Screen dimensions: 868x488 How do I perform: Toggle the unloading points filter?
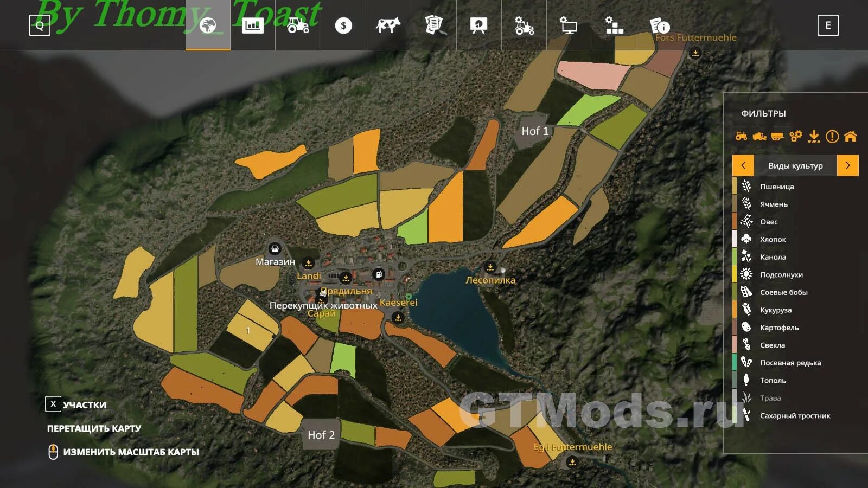coord(814,136)
